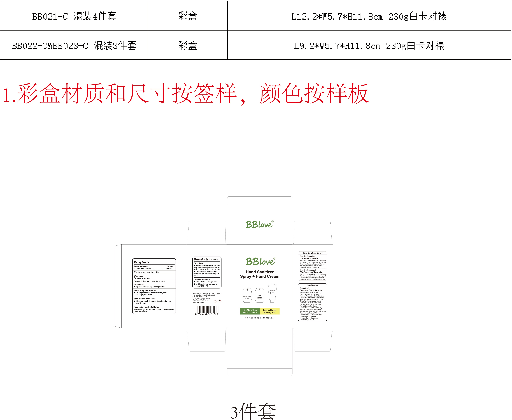512x420 pixels.
Task: Click the "3件套" caption below the box layout
Action: pos(253,411)
